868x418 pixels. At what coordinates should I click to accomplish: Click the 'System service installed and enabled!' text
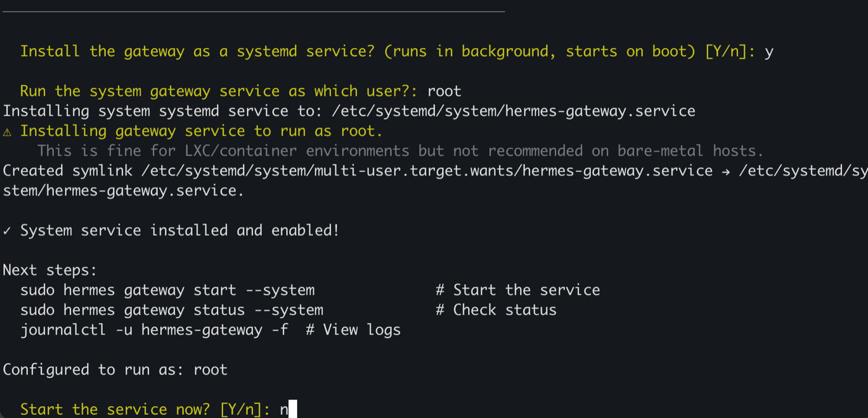tap(180, 230)
